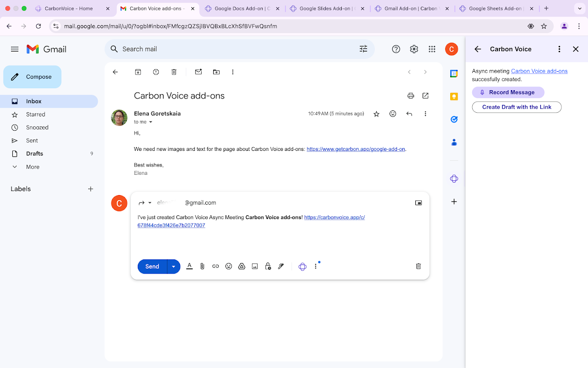This screenshot has width=588, height=368.
Task: Create a new label with plus icon
Action: 90,189
